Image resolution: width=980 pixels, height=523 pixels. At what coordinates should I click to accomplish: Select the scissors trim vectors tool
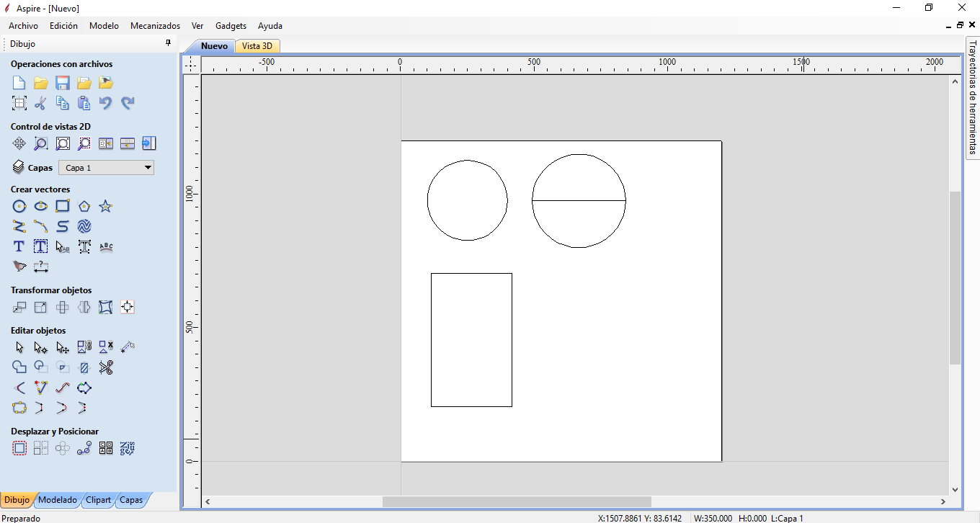point(106,368)
